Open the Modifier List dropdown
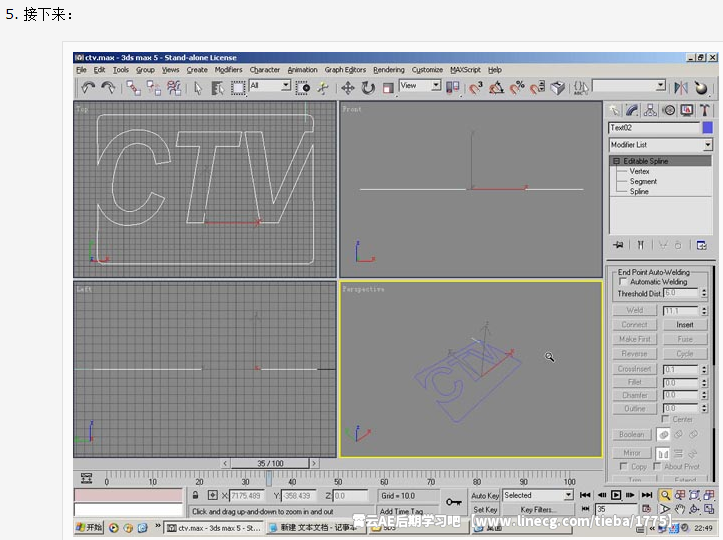This screenshot has width=723, height=540. tap(660, 145)
